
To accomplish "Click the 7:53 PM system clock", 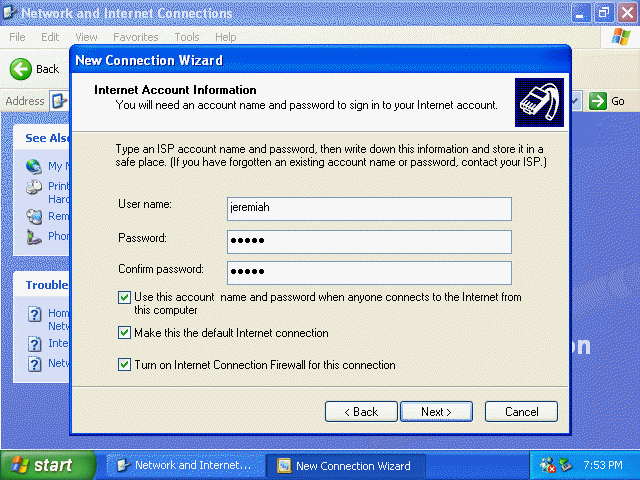I will click(x=603, y=465).
